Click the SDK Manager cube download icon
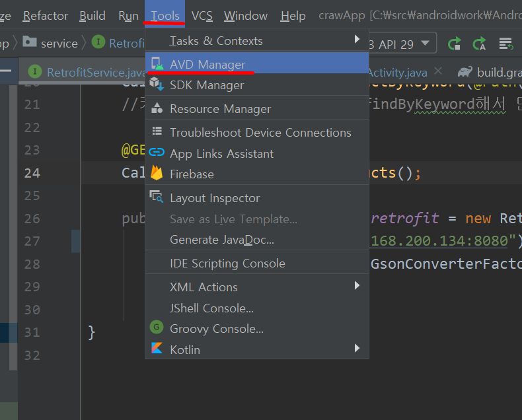The image size is (522, 420). pos(157,84)
